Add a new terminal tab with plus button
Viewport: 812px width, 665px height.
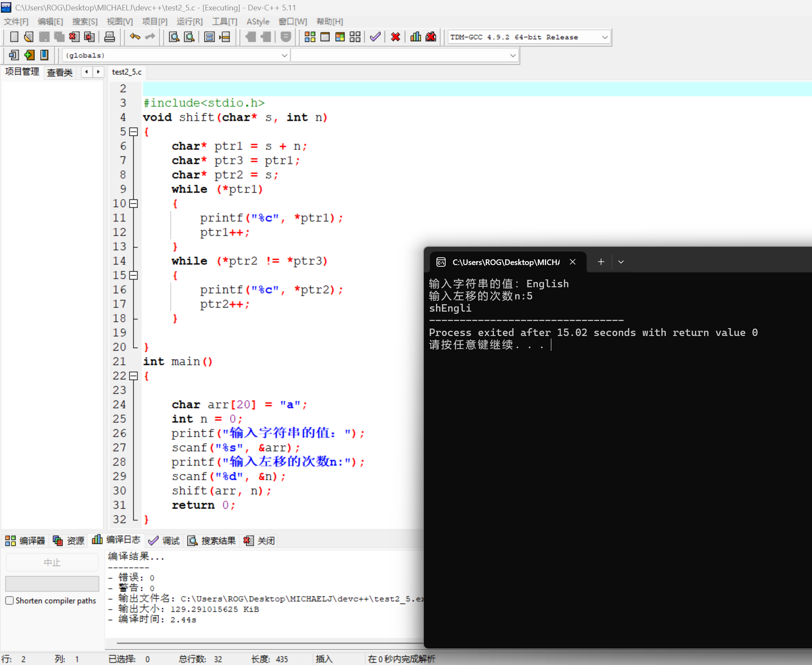pyautogui.click(x=601, y=262)
